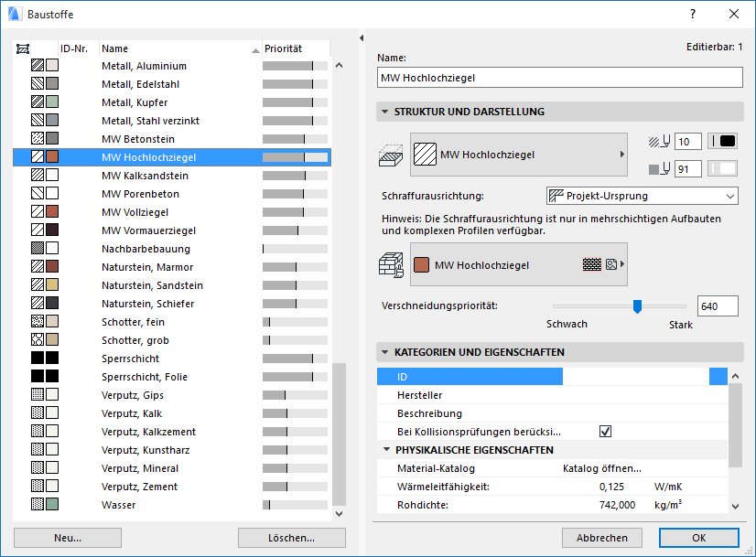Screen dimensions: 756x557
Task: Click the hatch icon of Metall, Edelstahl
Action: [x=38, y=83]
